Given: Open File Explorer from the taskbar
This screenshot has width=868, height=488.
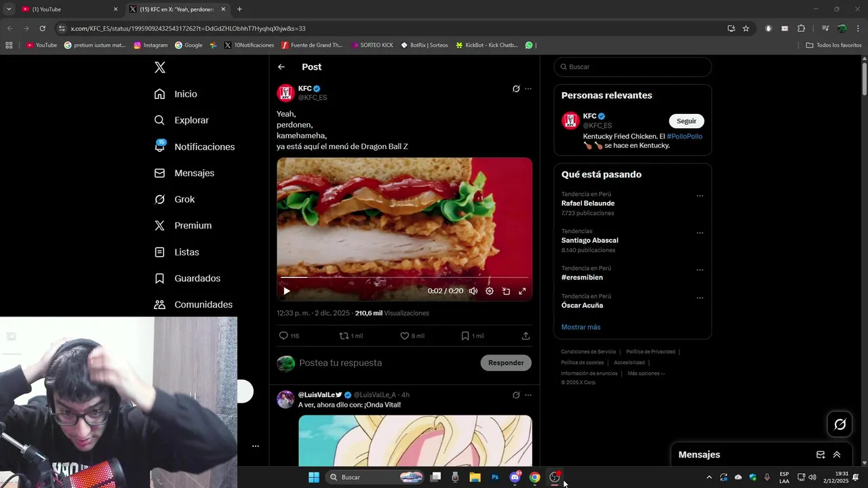Looking at the screenshot, I should click(475, 477).
